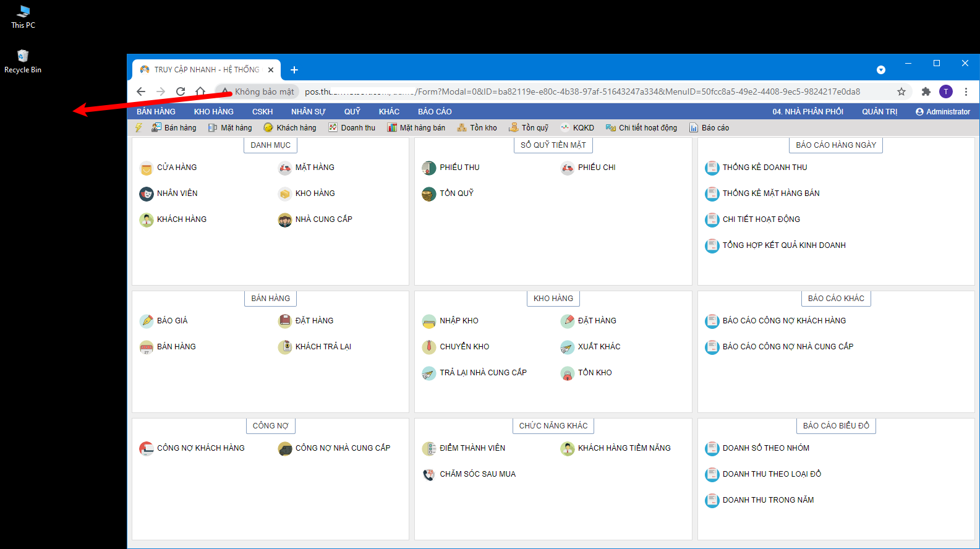980x549 pixels.
Task: Click the BÁO GIÁ quotation icon
Action: pyautogui.click(x=147, y=321)
